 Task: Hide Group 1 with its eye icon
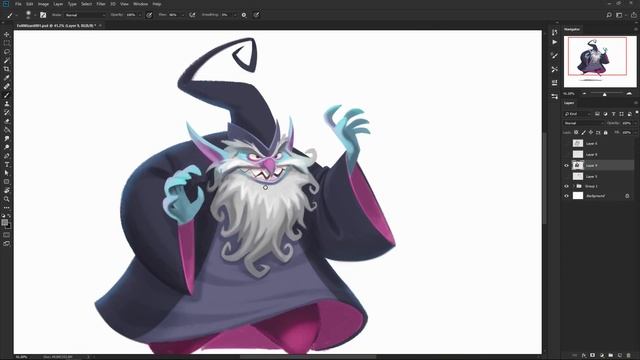[566, 186]
